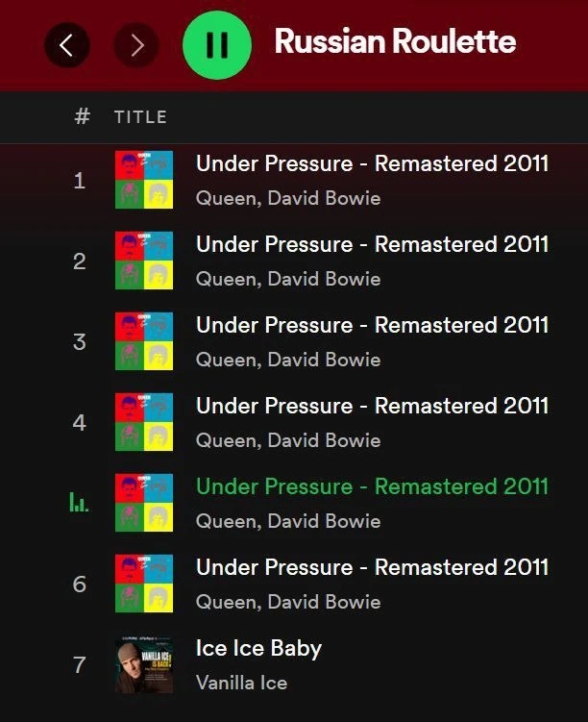The width and height of the screenshot is (588, 722).
Task: Click the green equalizer icon on the playing track
Action: click(x=79, y=502)
